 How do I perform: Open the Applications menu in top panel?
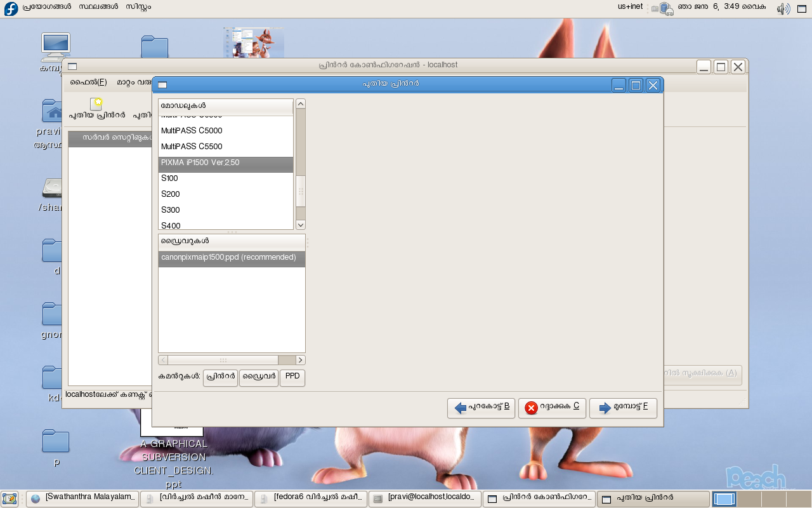pos(46,7)
